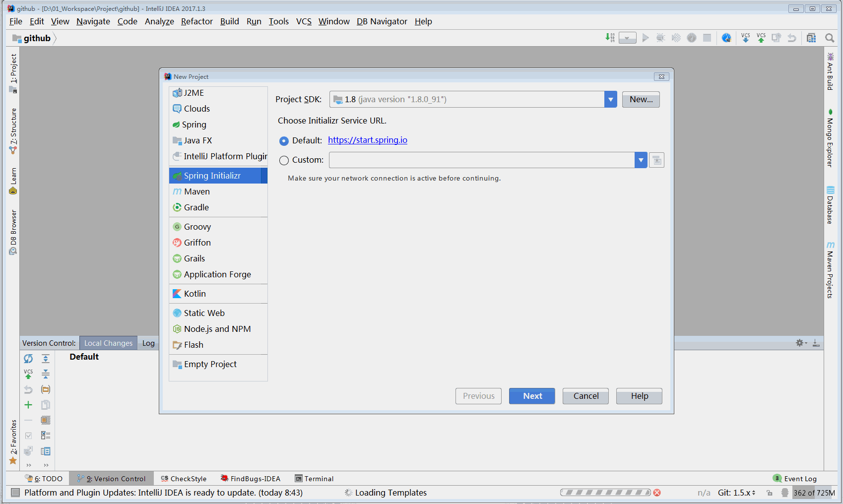Screen dimensions: 843x504
Task: Expand more left-column Version Control toolbar actions
Action: (x=28, y=465)
